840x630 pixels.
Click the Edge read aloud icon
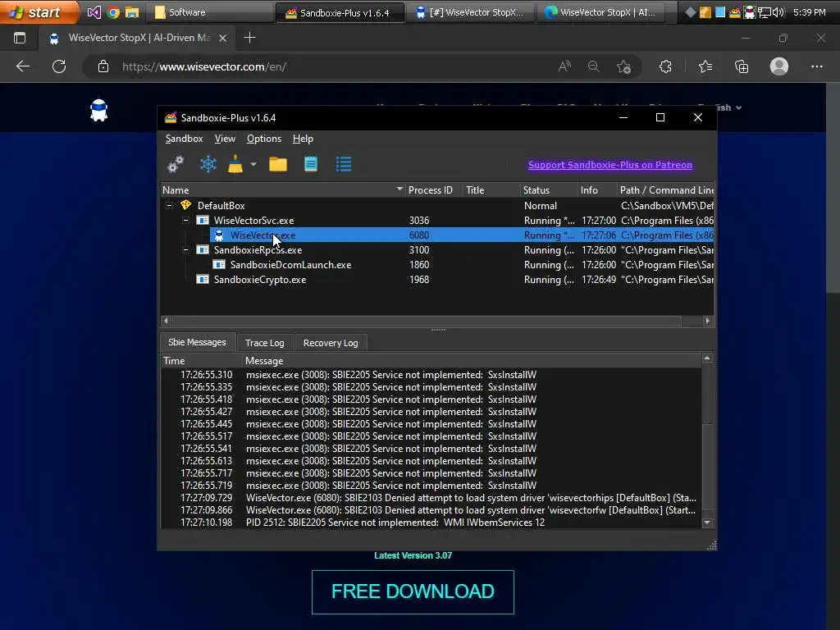(564, 66)
